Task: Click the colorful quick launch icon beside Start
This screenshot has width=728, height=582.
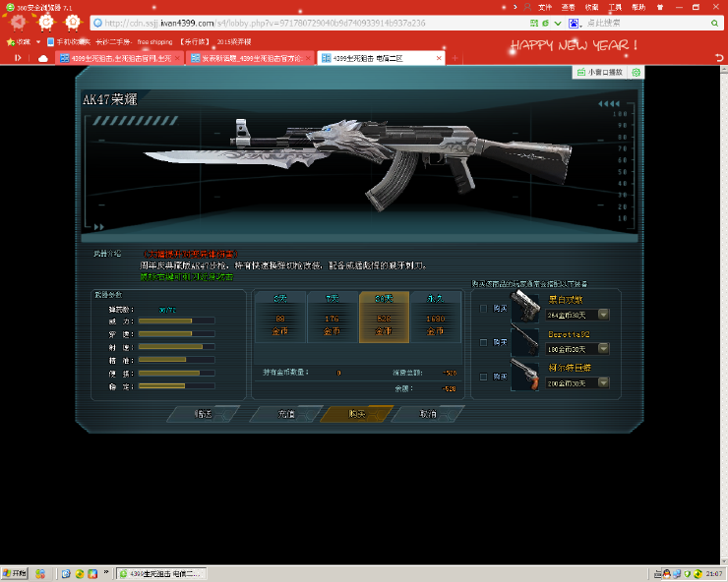Action: 40,574
